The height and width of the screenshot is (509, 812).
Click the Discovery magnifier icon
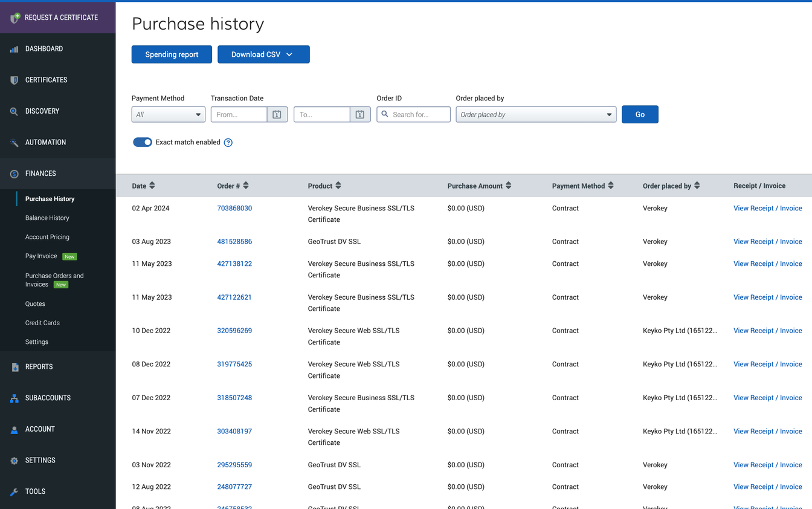13,111
